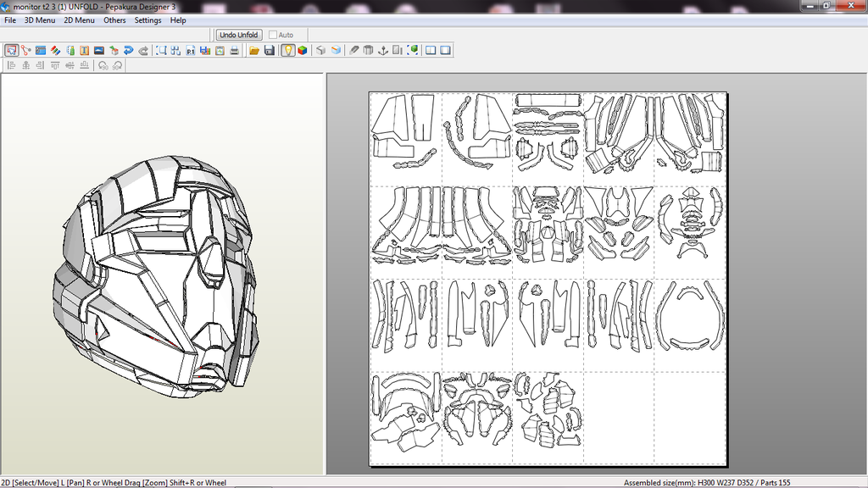Click the colored cube texture icon
This screenshot has width=868, height=488.
(x=303, y=51)
